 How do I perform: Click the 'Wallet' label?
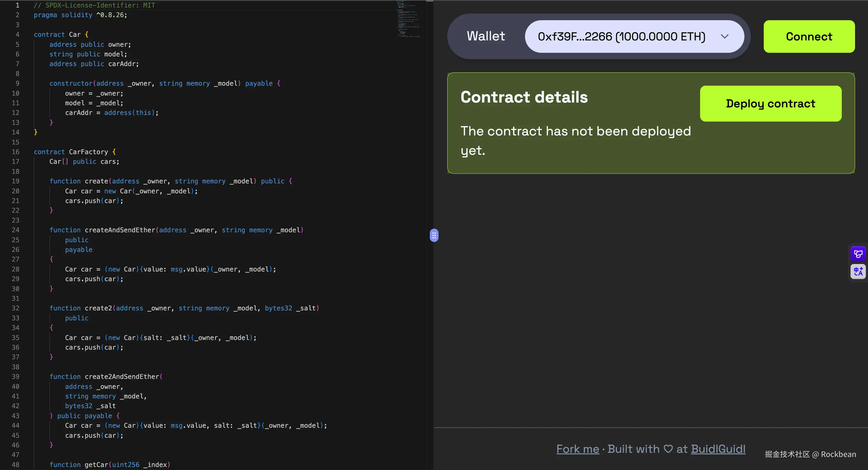point(486,36)
